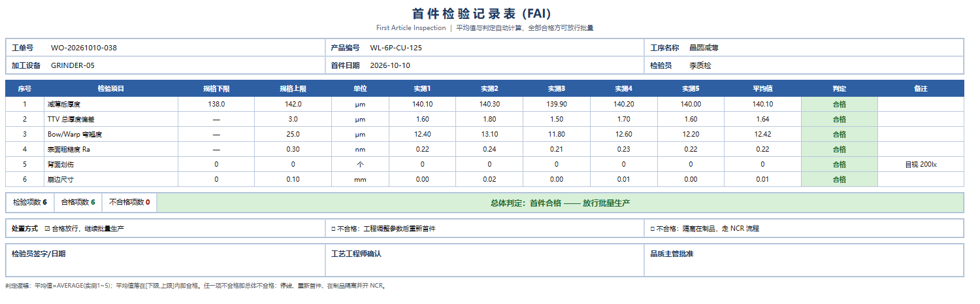Click the Bow/Warp 实测2 value 13.10

coord(489,134)
